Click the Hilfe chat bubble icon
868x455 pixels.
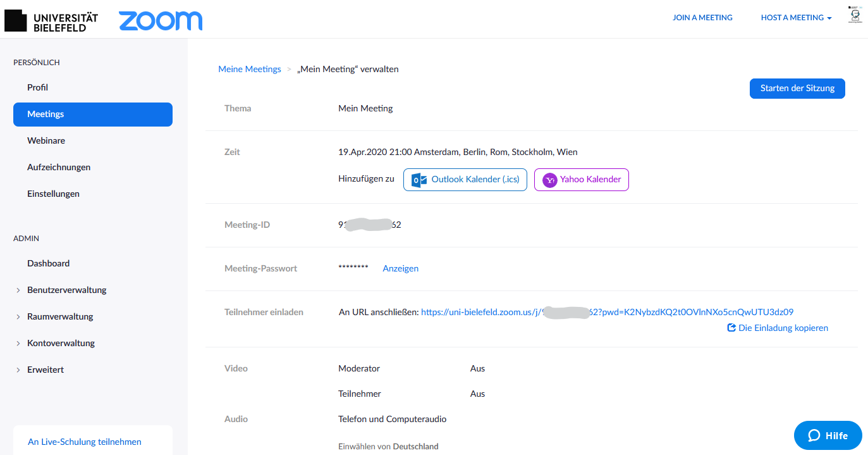click(814, 435)
